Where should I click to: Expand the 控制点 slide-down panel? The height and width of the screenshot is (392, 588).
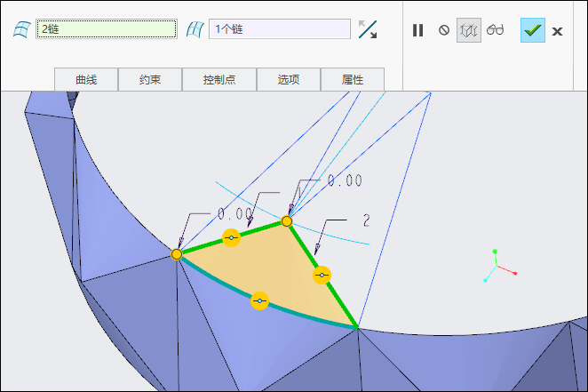(219, 80)
